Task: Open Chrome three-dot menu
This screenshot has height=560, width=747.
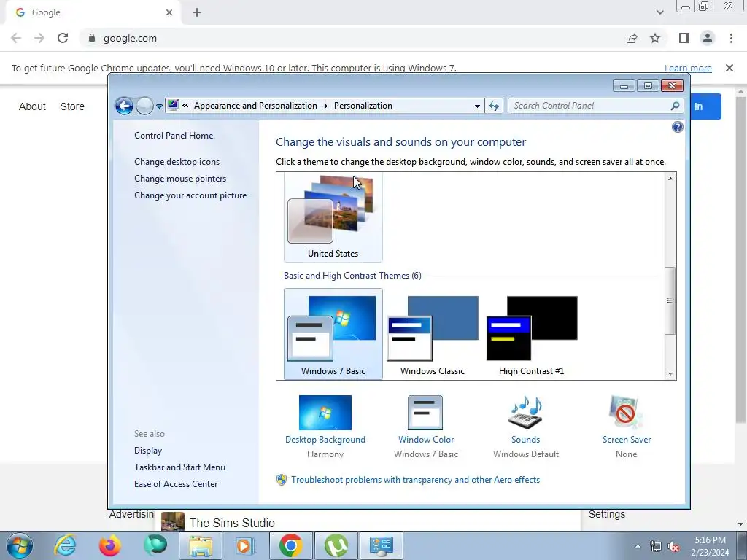Action: click(731, 38)
